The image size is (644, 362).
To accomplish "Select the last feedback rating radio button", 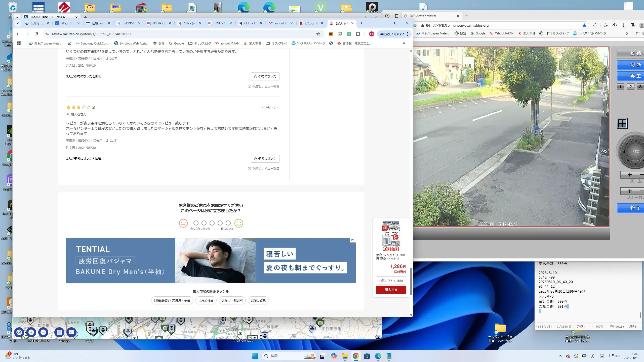I will tap(228, 223).
